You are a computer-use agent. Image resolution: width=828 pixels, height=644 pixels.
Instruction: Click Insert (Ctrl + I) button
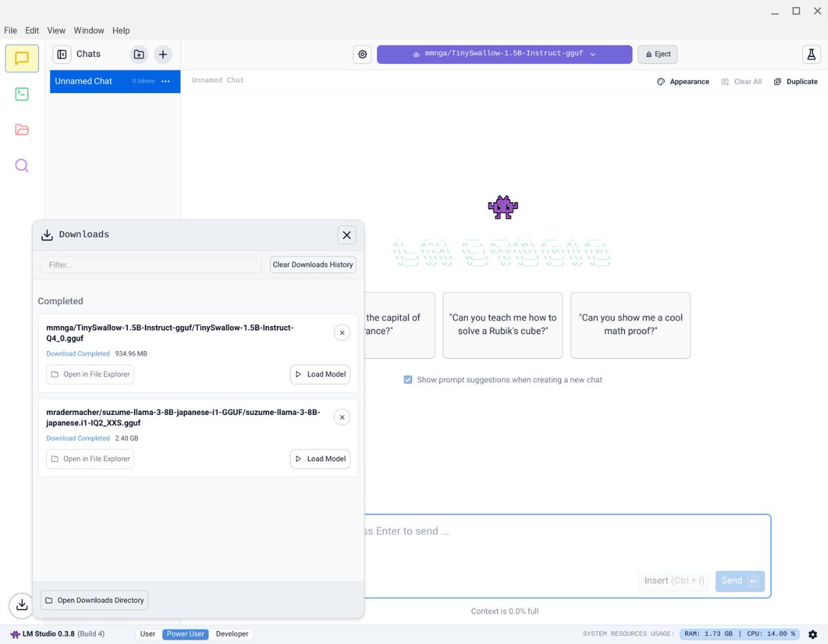(x=674, y=581)
